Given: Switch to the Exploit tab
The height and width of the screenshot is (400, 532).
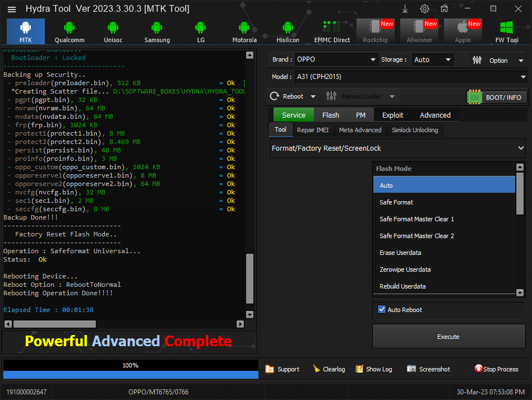Looking at the screenshot, I should pos(392,115).
